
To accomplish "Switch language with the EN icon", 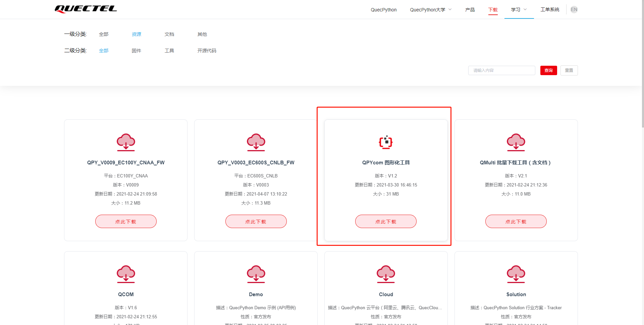I will point(574,9).
